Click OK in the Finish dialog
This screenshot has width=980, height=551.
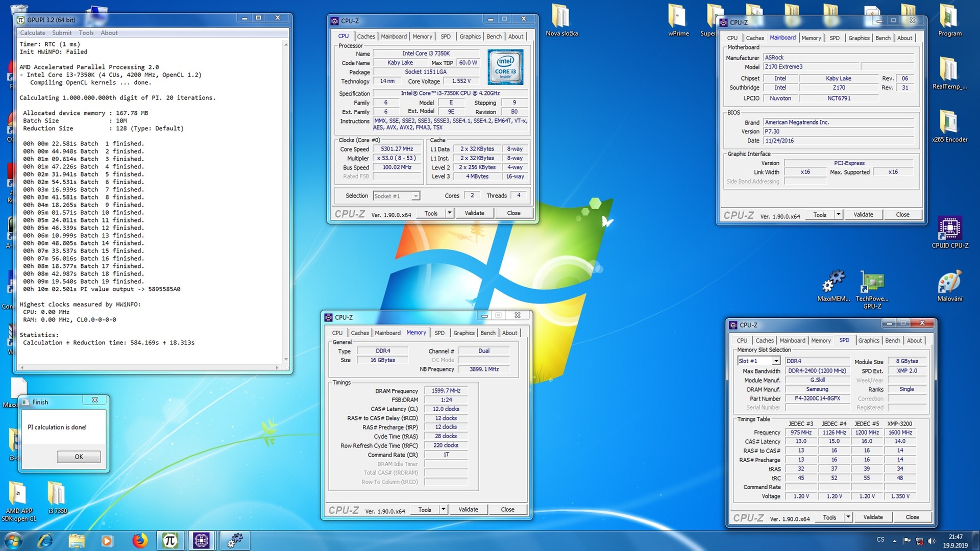pos(79,457)
